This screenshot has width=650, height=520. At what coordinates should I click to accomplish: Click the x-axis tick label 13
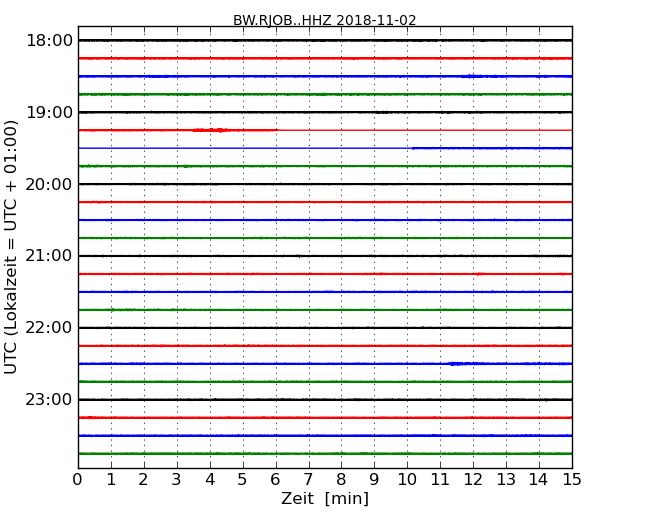(506, 479)
